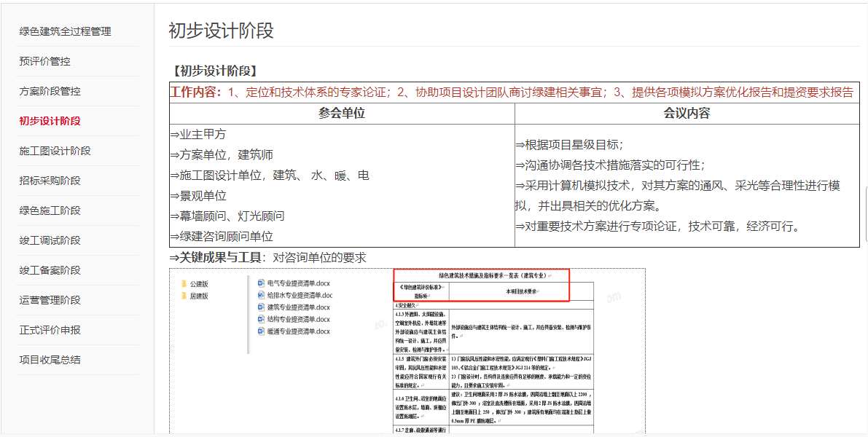Image resolution: width=868 pixels, height=437 pixels.
Task: Open 绿色建筑全过程管理 in the sidebar
Action: pos(65,31)
